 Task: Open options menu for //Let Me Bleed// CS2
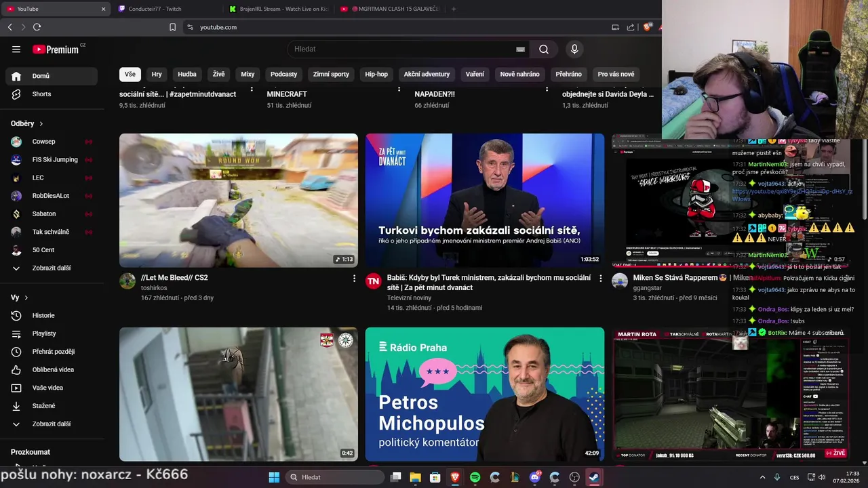(x=354, y=279)
